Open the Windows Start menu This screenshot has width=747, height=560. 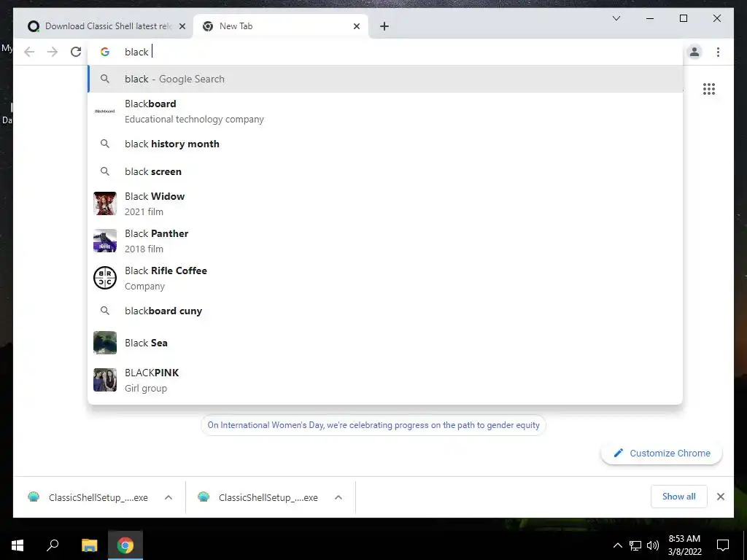click(x=18, y=545)
